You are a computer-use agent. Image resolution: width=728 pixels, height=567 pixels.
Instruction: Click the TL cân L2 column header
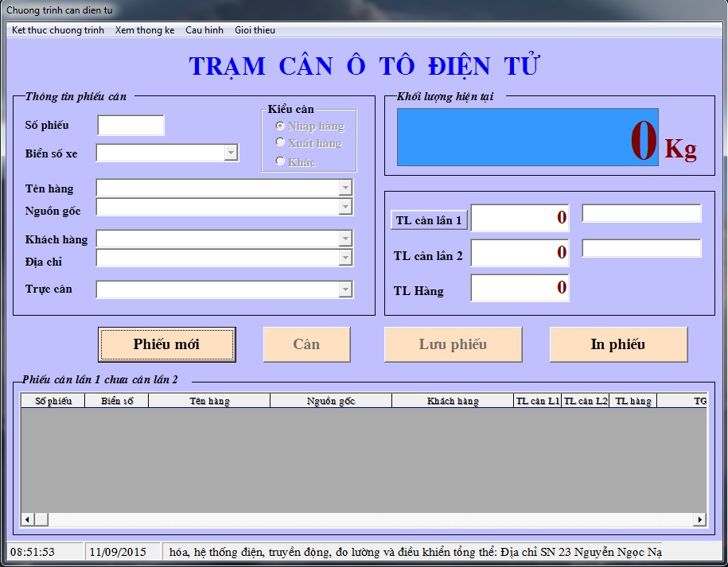click(586, 401)
